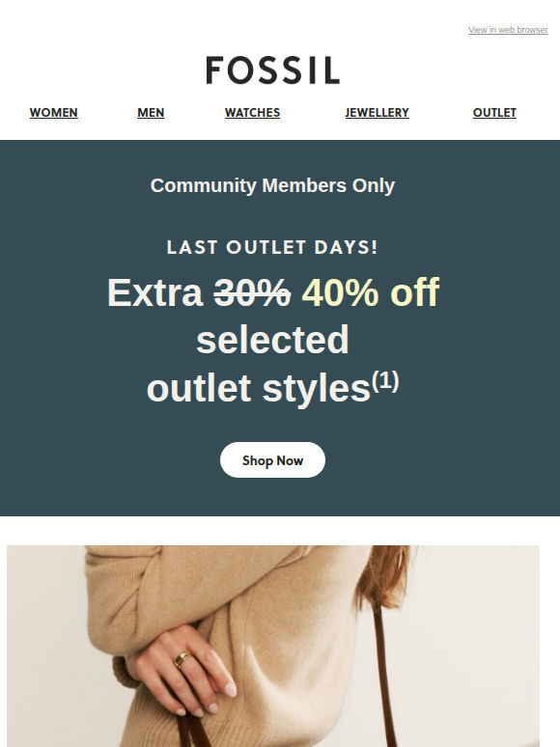Open the View in web browser link

(x=508, y=30)
